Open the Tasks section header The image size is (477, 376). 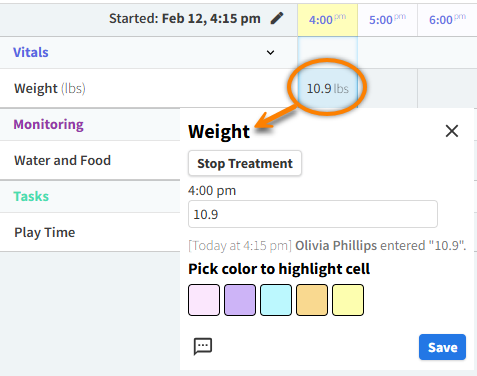tap(31, 196)
